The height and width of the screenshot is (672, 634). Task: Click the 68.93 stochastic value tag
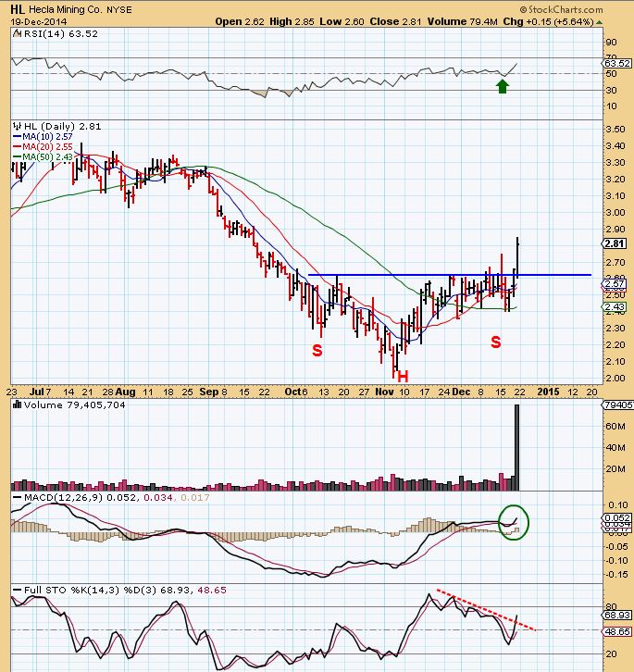click(x=617, y=615)
